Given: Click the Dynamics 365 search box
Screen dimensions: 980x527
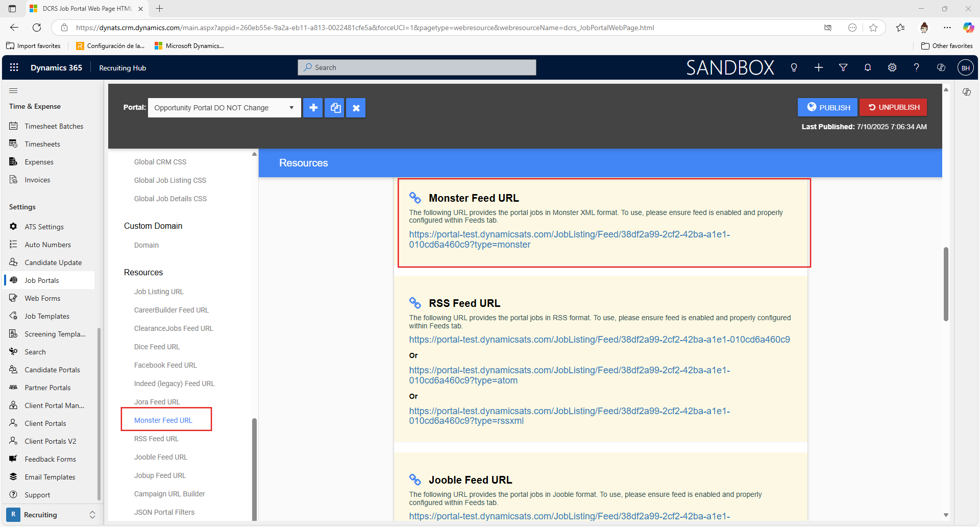Looking at the screenshot, I should pyautogui.click(x=416, y=67).
